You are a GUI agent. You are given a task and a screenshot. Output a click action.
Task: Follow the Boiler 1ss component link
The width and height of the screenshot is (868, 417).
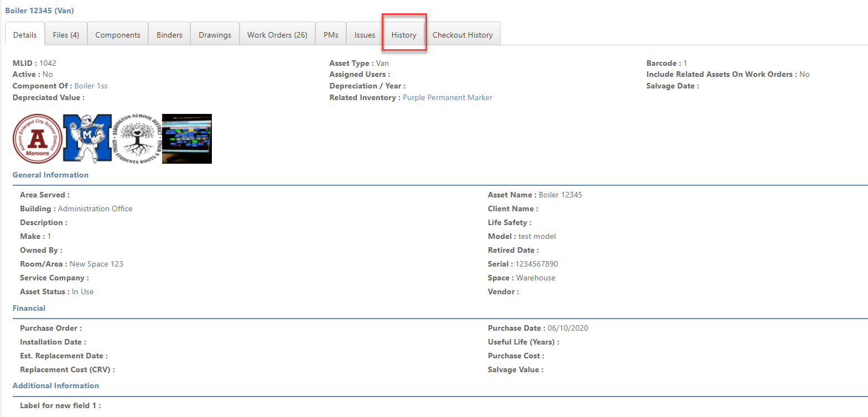coord(91,86)
